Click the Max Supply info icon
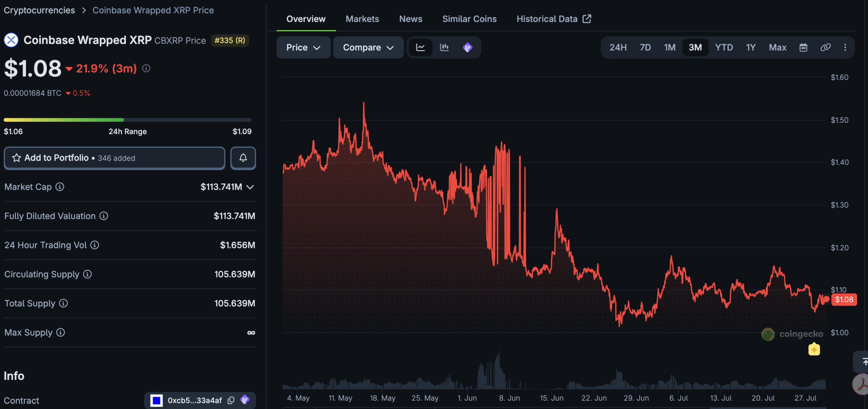The image size is (868, 409). coord(61,332)
